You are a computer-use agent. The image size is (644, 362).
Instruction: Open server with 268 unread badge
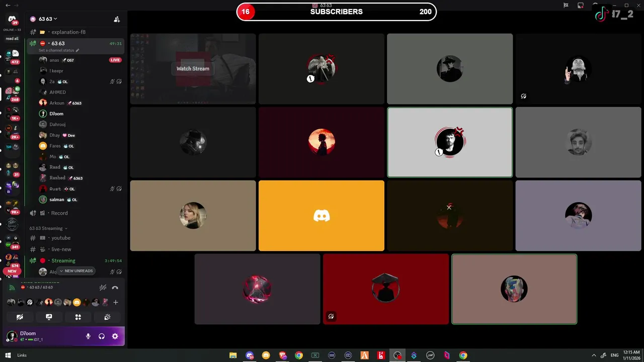click(12, 94)
